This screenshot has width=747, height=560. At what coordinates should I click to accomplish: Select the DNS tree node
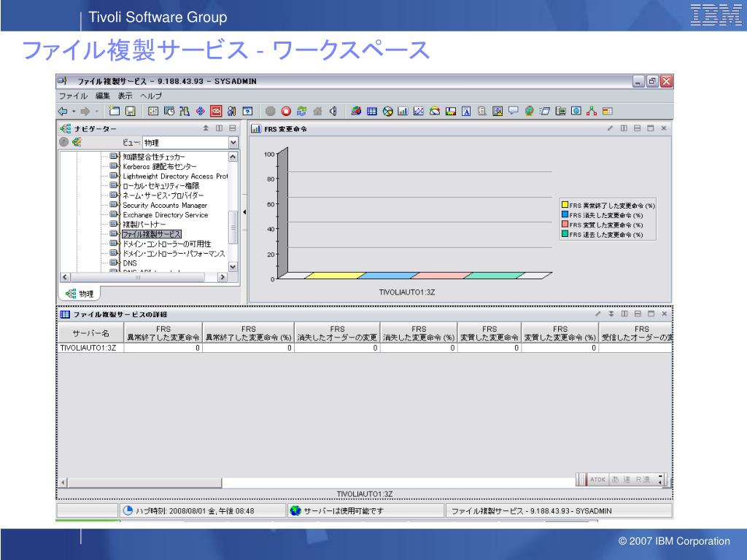pos(130,262)
